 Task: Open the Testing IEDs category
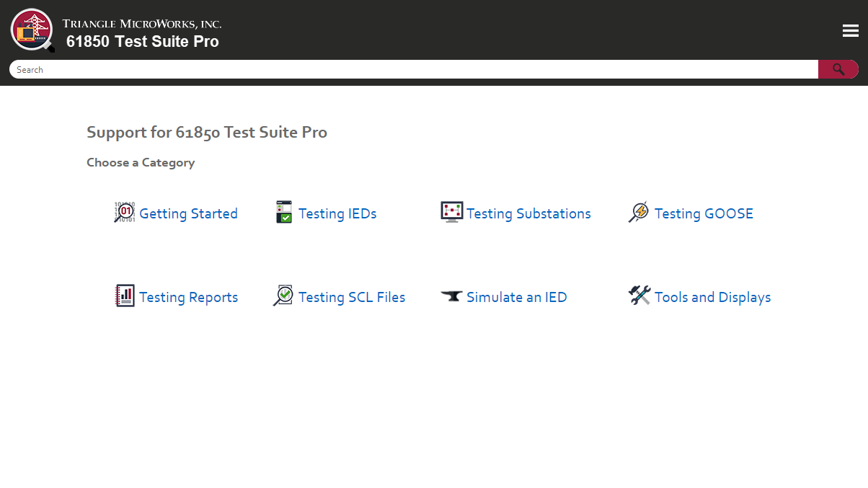click(x=337, y=214)
